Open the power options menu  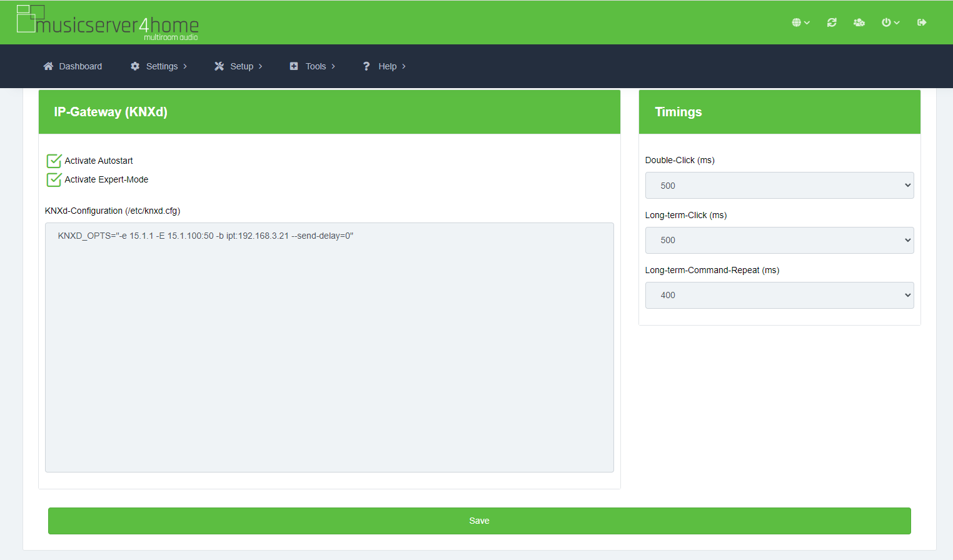[890, 22]
